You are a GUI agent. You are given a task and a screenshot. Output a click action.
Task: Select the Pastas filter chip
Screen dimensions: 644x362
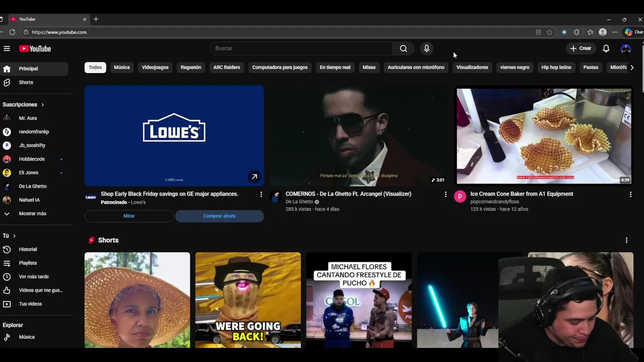pyautogui.click(x=591, y=67)
